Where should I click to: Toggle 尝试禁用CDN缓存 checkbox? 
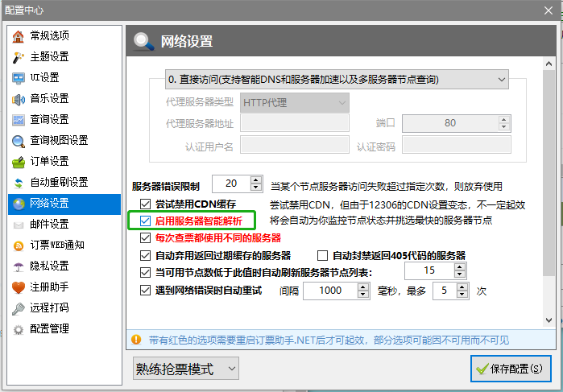(145, 204)
